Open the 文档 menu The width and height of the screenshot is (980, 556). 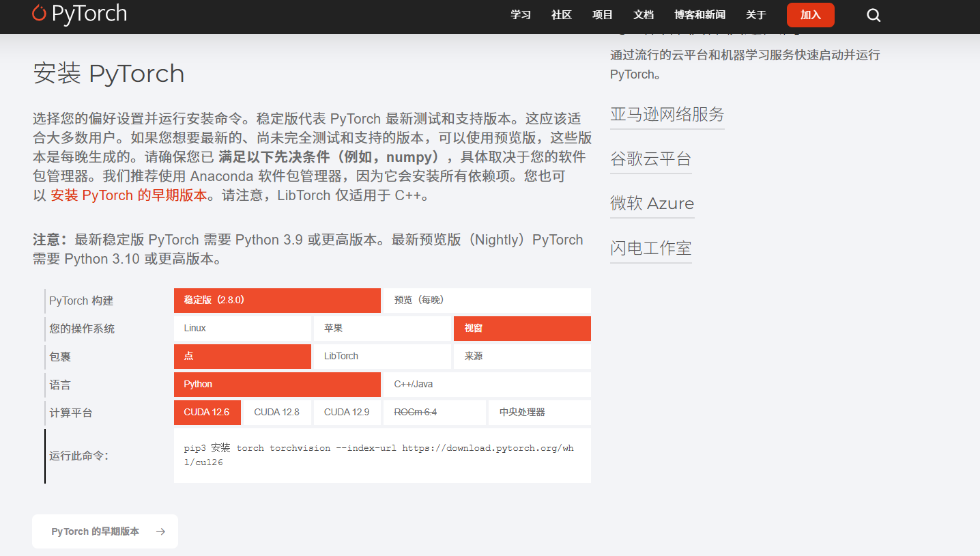[644, 15]
